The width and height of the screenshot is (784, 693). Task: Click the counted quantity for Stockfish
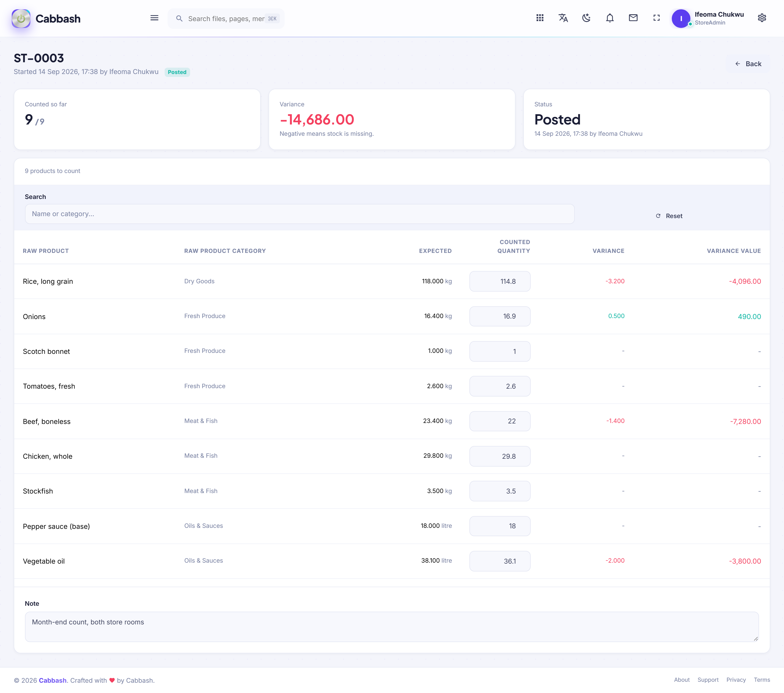[500, 491]
